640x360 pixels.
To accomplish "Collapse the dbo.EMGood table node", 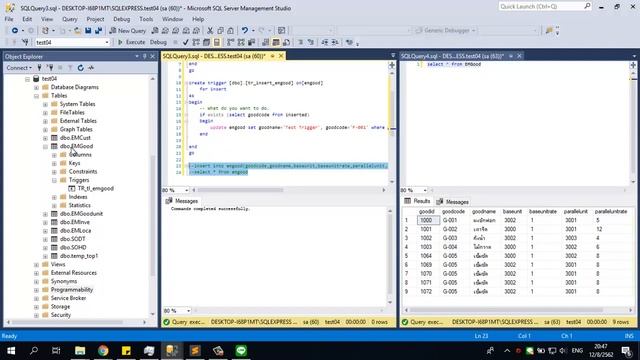I will [45, 147].
